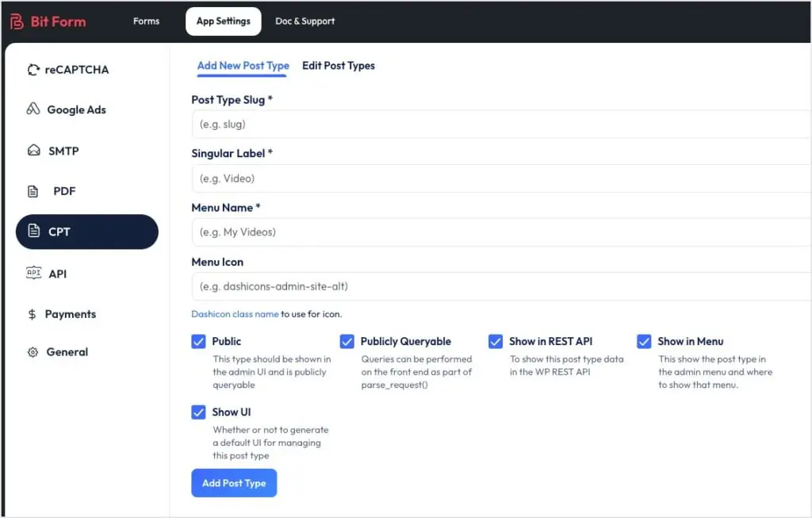Click the Post Type Slug input field
Image resolution: width=812 pixels, height=518 pixels.
[x=396, y=125]
